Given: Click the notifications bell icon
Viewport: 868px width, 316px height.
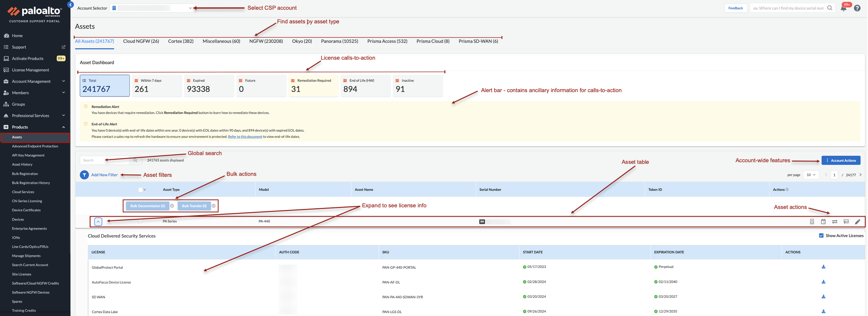Looking at the screenshot, I should [843, 8].
